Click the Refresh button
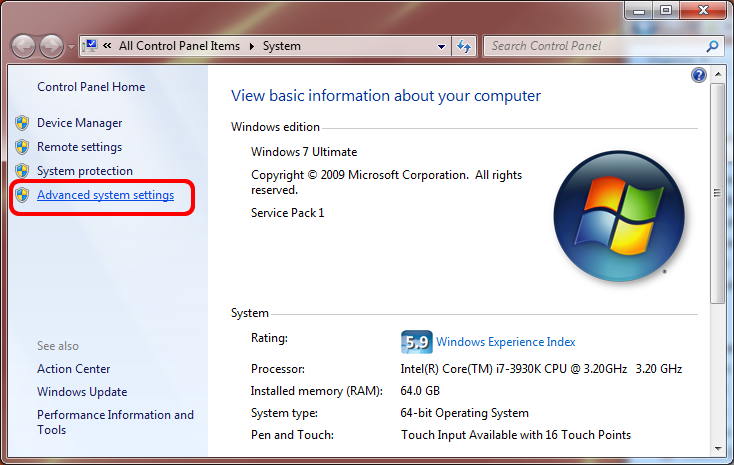 [x=464, y=46]
